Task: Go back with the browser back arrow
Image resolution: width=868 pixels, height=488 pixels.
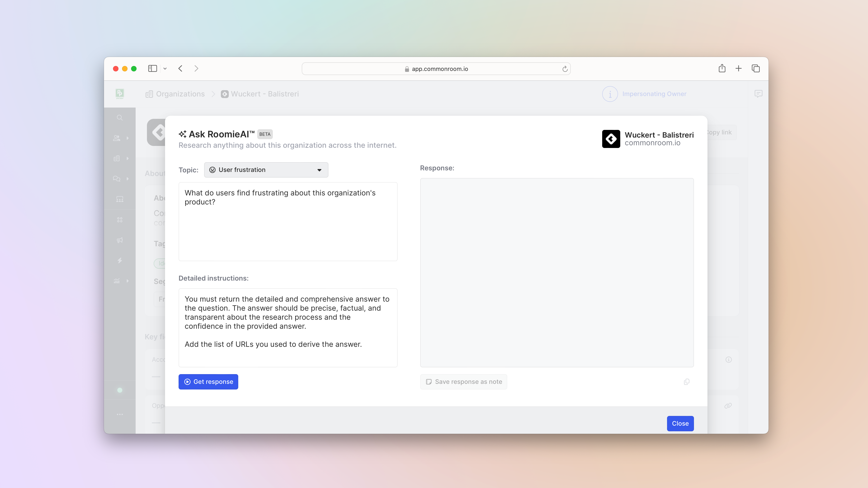Action: coord(180,69)
